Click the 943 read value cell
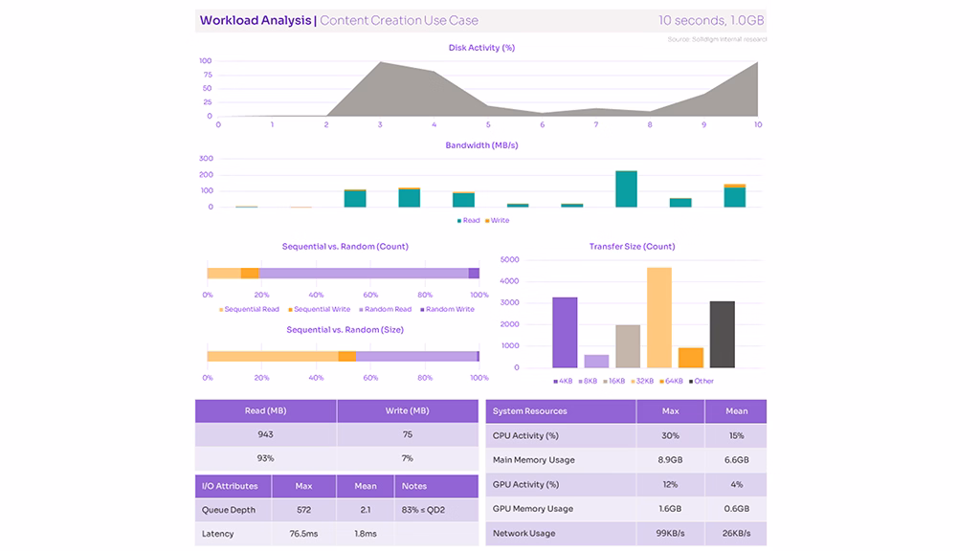 (266, 434)
